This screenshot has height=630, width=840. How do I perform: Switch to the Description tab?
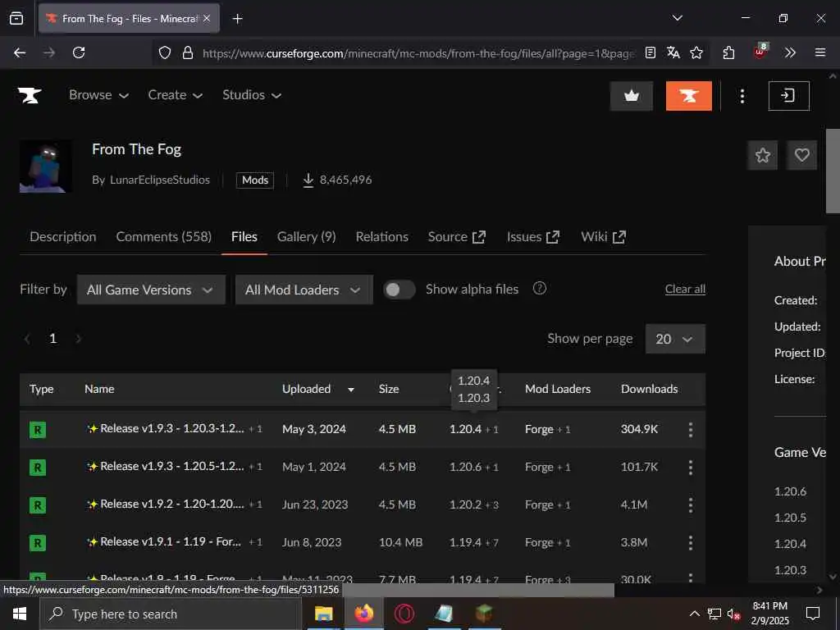(x=63, y=237)
